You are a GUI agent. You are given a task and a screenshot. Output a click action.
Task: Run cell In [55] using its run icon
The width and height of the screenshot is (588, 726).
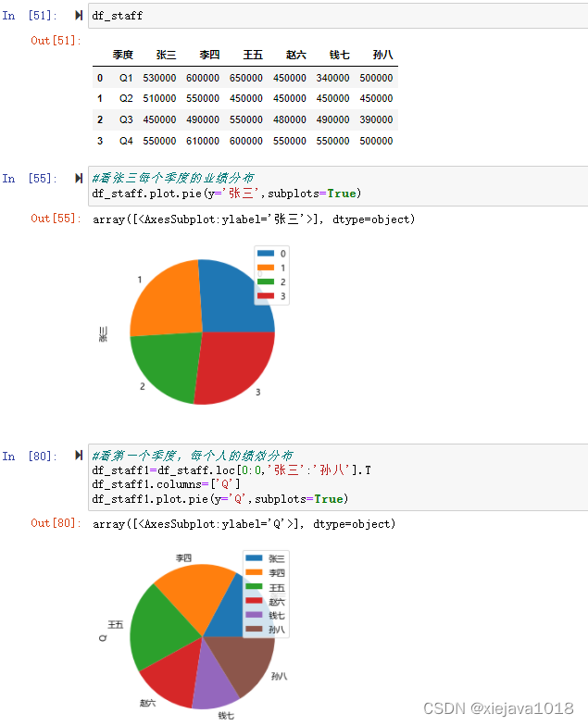pyautogui.click(x=79, y=178)
